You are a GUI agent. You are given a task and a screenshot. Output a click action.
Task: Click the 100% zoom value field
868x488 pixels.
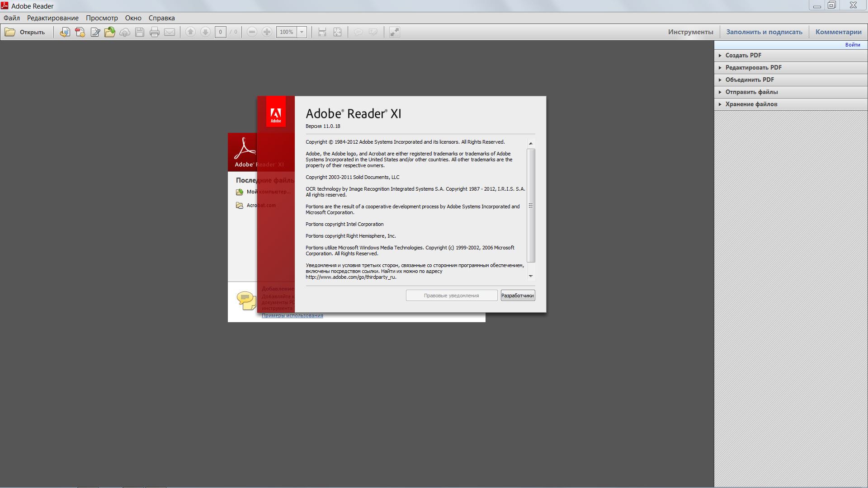[287, 32]
